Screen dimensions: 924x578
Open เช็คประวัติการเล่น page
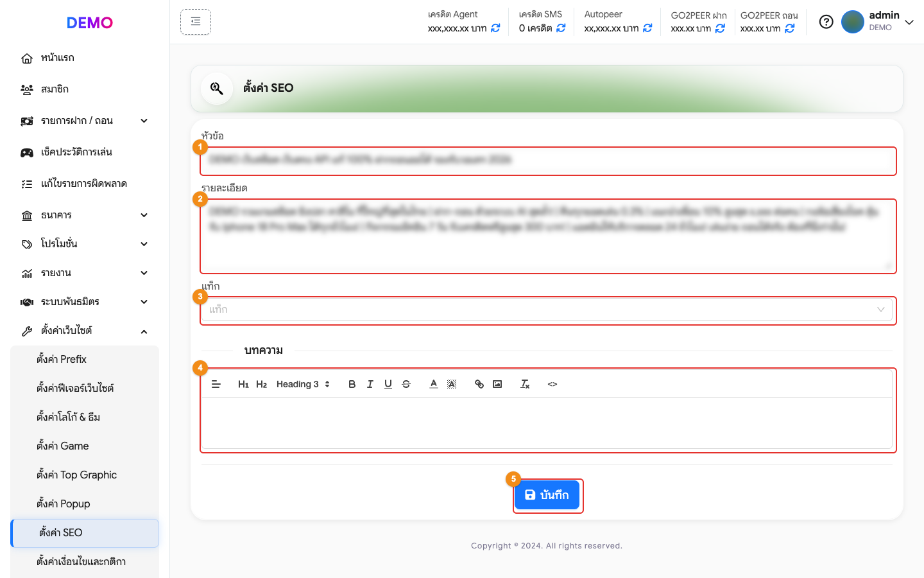tap(85, 152)
